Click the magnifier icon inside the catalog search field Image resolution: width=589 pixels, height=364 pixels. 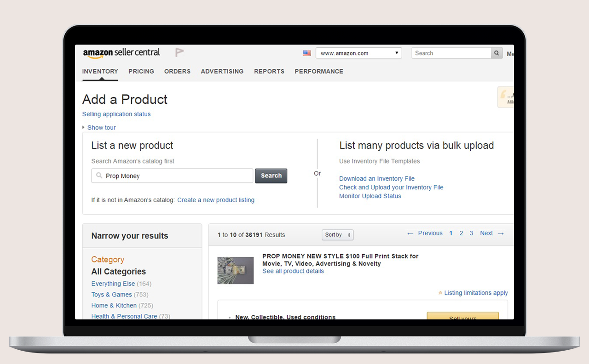(x=99, y=176)
